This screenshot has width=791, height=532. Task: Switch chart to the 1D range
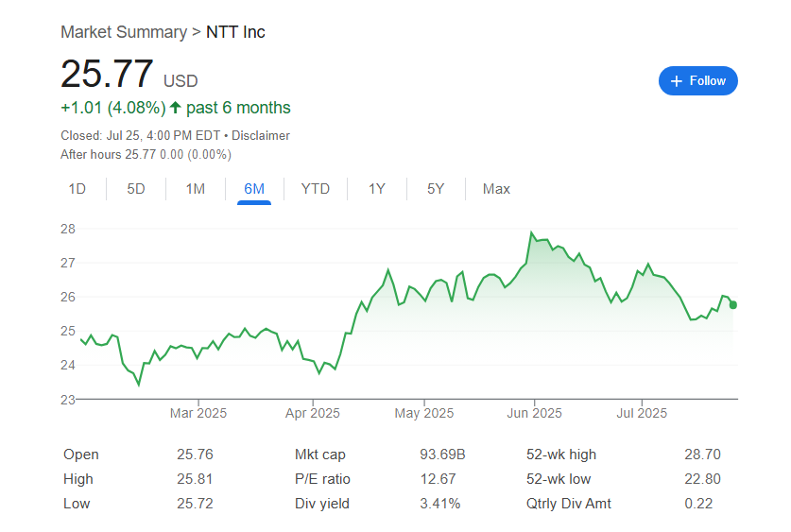click(x=77, y=189)
